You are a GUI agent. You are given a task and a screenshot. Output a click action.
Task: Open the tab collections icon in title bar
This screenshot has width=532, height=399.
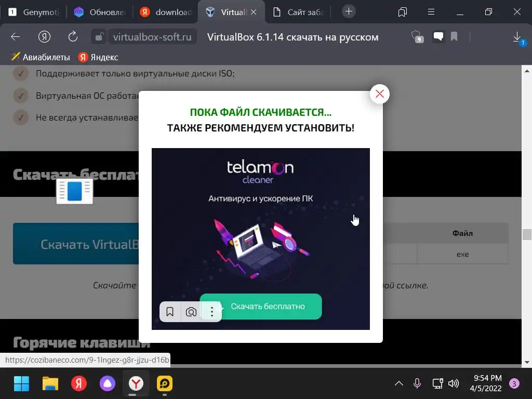403,12
